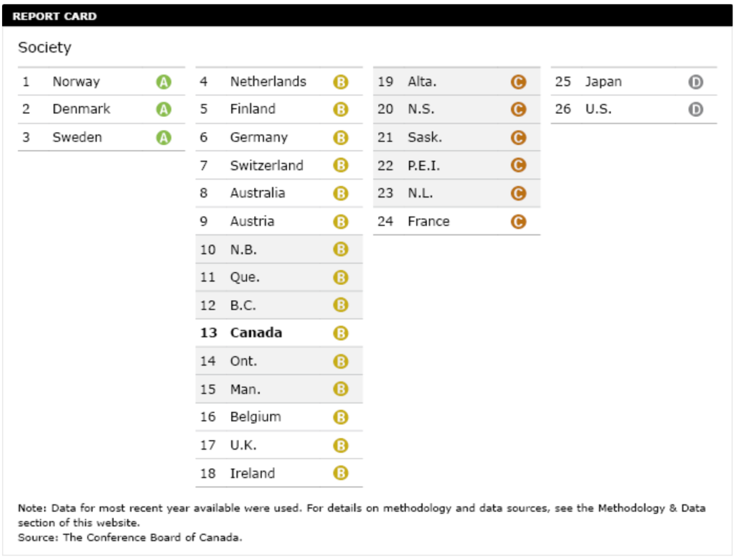Click the Society section heading
This screenshot has width=739, height=560.
click(x=45, y=48)
